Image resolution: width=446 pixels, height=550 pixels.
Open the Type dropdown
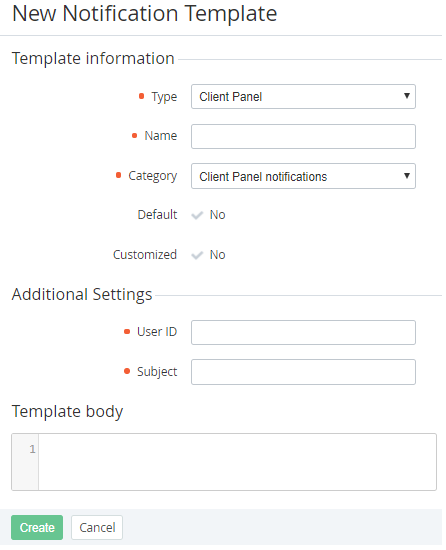pos(303,96)
